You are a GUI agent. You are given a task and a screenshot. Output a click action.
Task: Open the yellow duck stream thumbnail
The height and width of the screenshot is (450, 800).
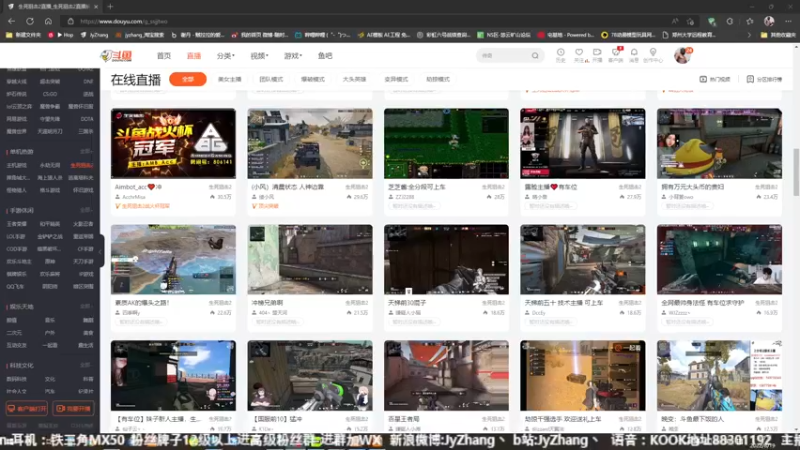[x=719, y=143]
